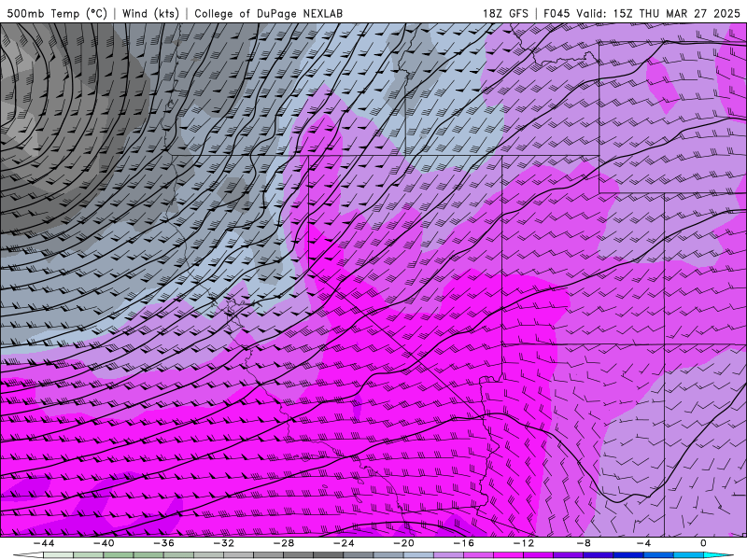Click the -12 colorbar label
The width and height of the screenshot is (747, 560).
click(x=524, y=543)
